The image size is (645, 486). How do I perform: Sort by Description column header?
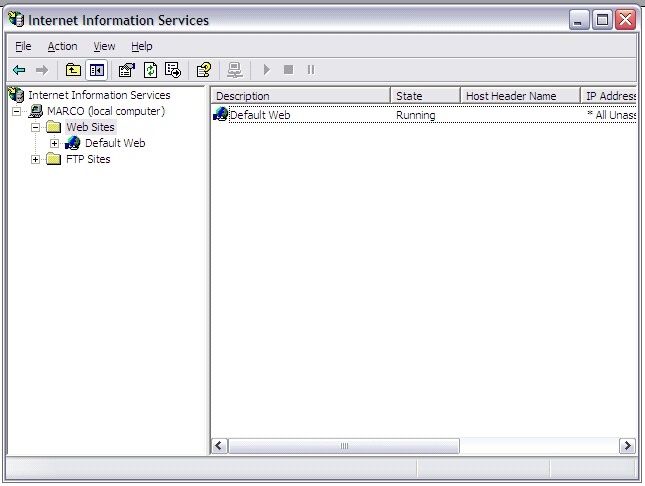click(301, 96)
